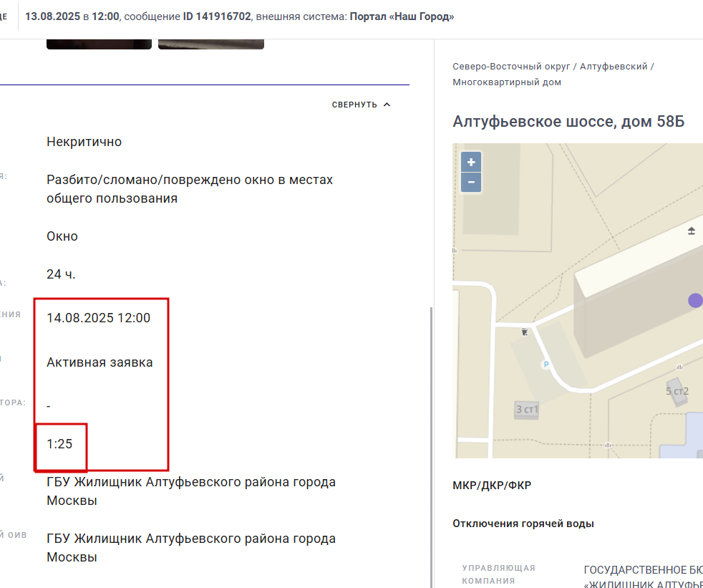Click the УПРАВЛЯЮЩАЯ КОМПАНИЯ label
Viewport: 703px width, 588px height.
tap(499, 574)
